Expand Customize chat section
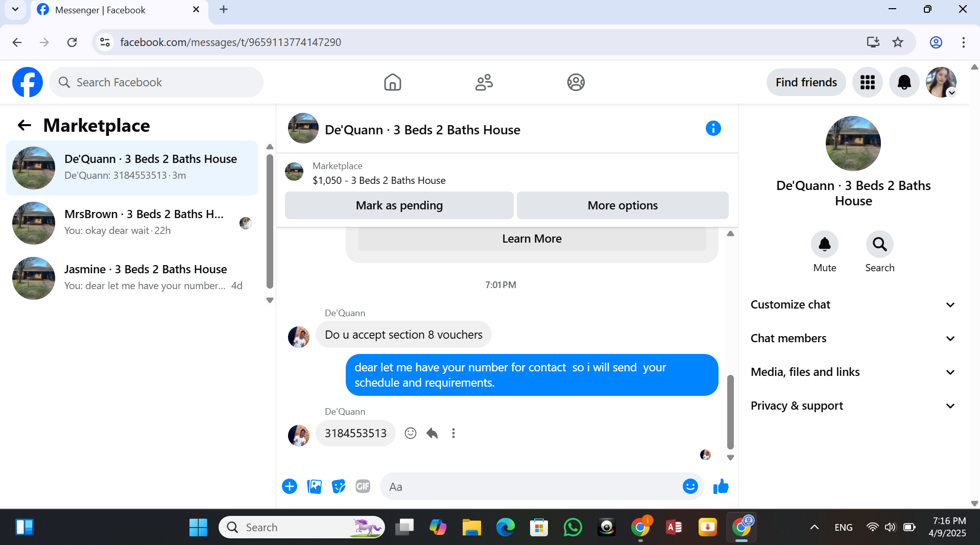Viewport: 980px width, 545px height. pyautogui.click(x=852, y=304)
